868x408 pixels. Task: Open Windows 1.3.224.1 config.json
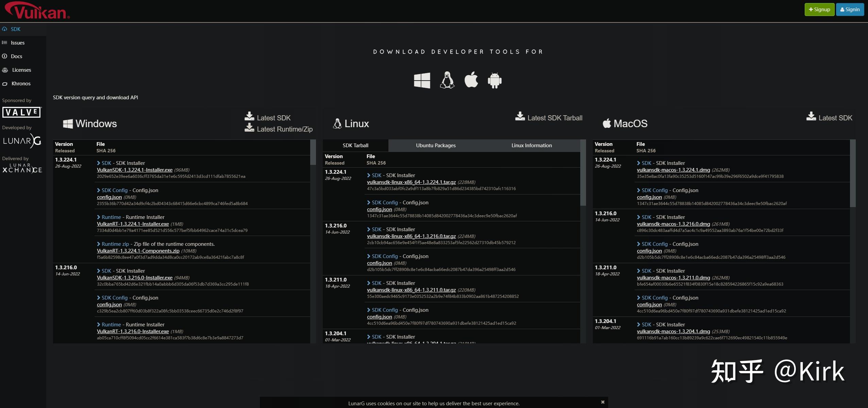tap(109, 197)
